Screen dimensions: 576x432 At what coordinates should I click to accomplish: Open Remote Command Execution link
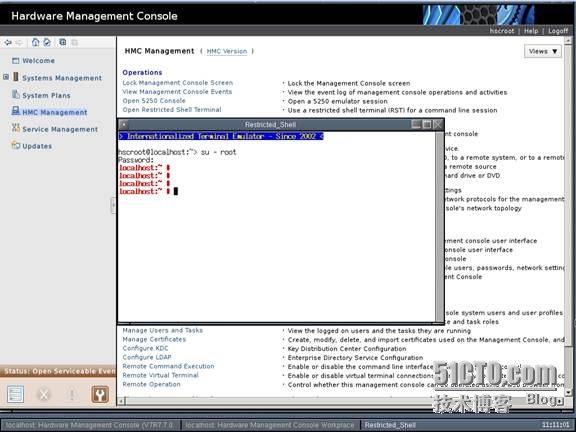pyautogui.click(x=168, y=366)
